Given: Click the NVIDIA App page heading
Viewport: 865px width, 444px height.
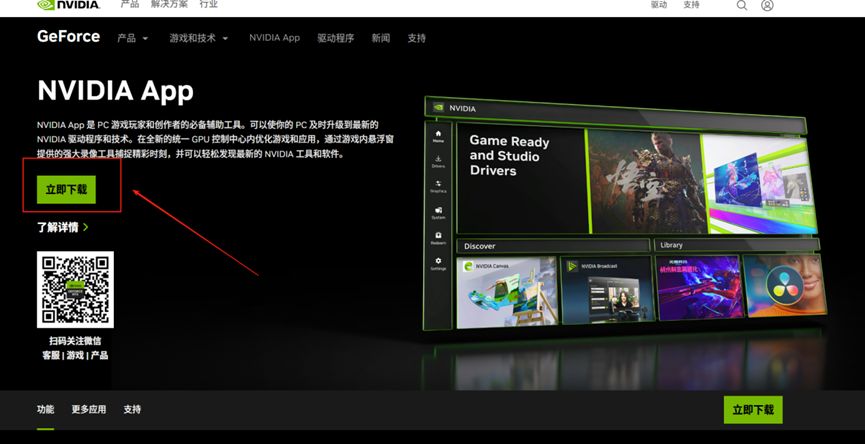Looking at the screenshot, I should 115,90.
